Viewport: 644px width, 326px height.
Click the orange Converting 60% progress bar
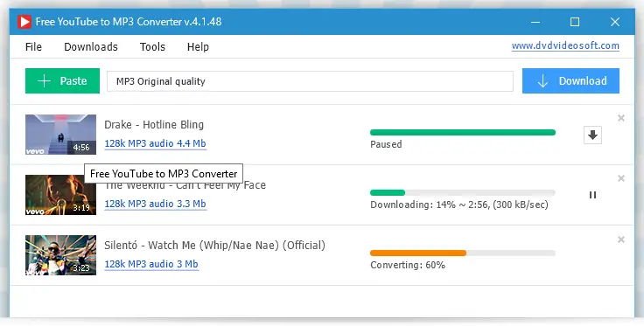click(463, 253)
